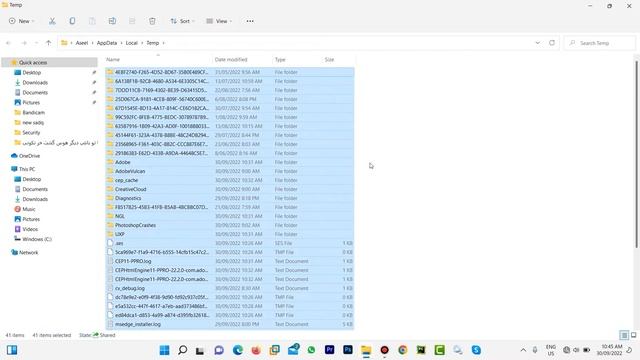Open Bandicam recorder taskbar icon
Image resolution: width=640 pixels, height=360 pixels.
(x=384, y=350)
